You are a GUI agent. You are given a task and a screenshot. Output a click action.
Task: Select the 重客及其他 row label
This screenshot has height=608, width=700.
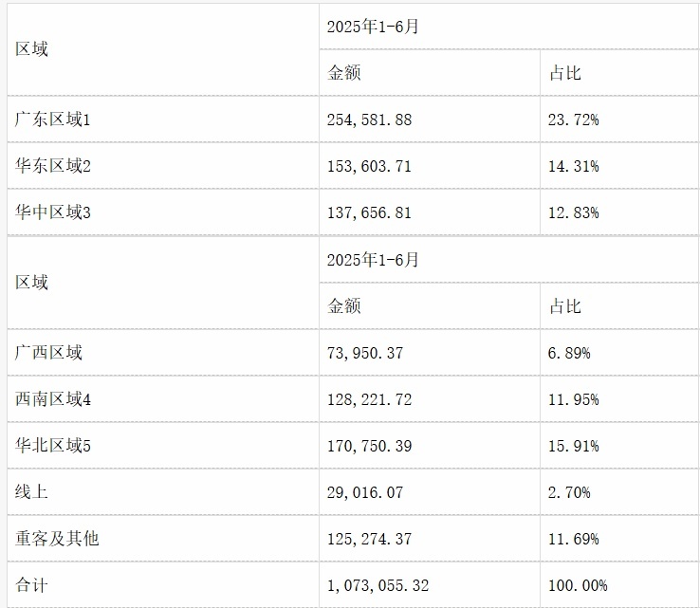click(57, 539)
